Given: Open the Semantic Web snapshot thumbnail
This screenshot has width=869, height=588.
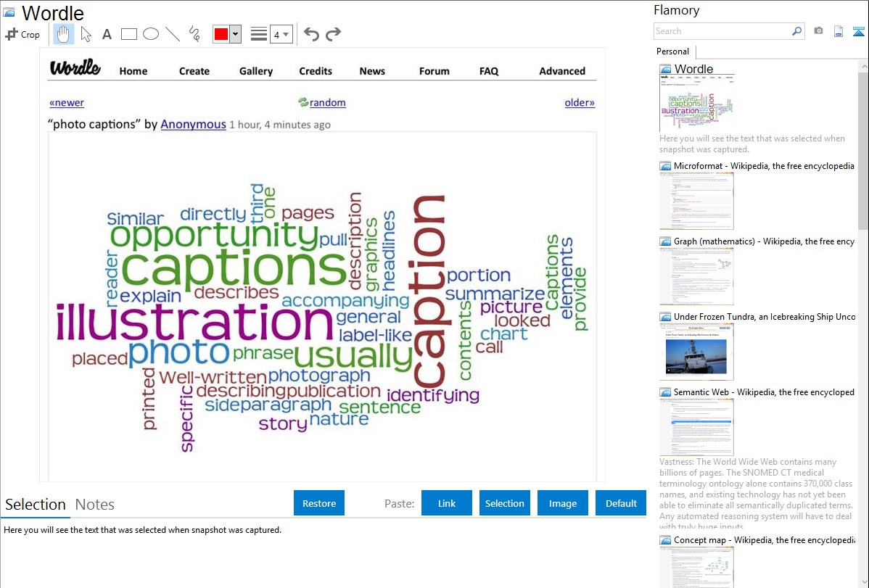Looking at the screenshot, I should pyautogui.click(x=696, y=427).
